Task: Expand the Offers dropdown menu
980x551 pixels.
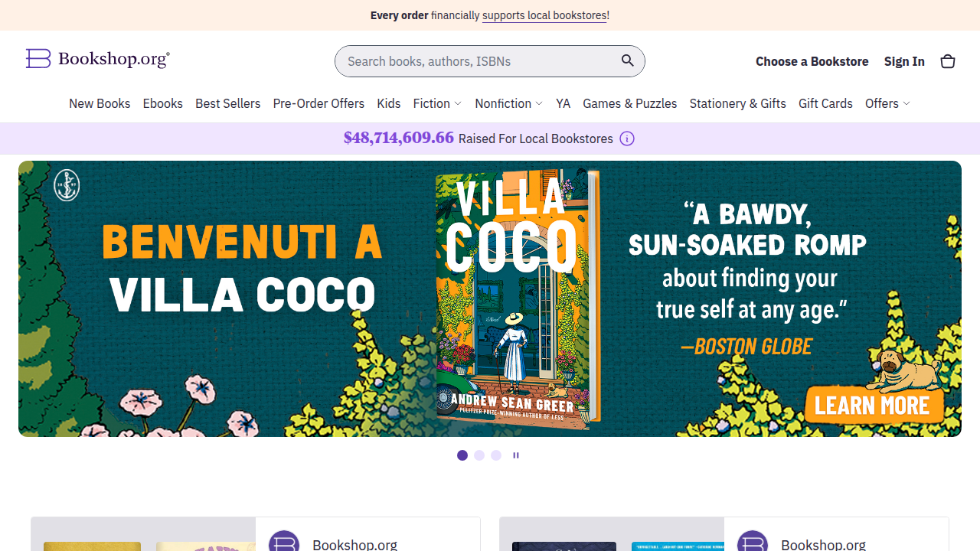Action: (887, 103)
